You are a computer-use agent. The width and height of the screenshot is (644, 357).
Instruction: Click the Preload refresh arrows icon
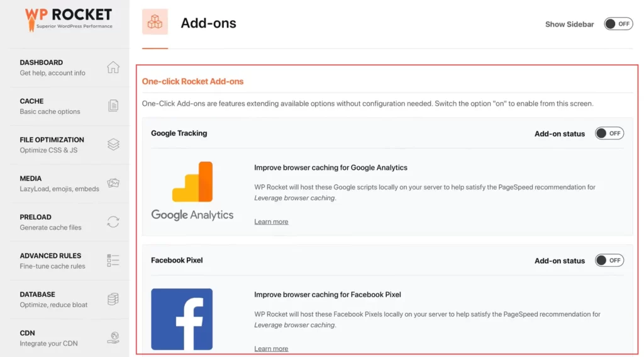(113, 222)
